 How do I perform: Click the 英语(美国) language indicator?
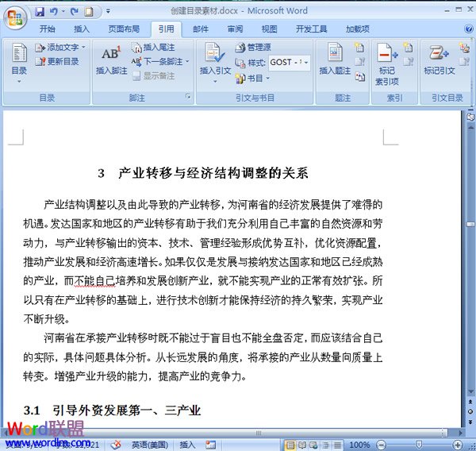[x=150, y=445]
